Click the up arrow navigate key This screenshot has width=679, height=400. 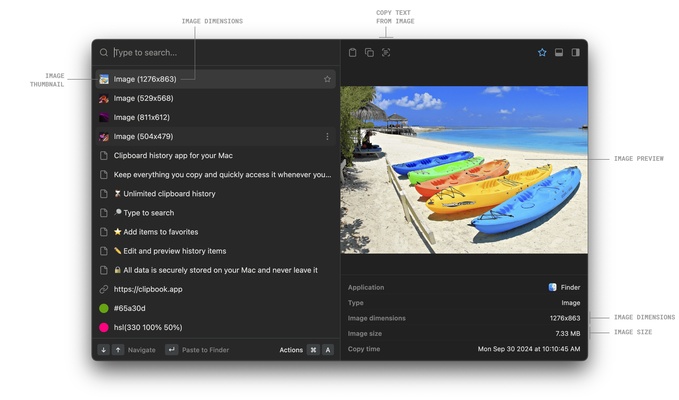[118, 350]
